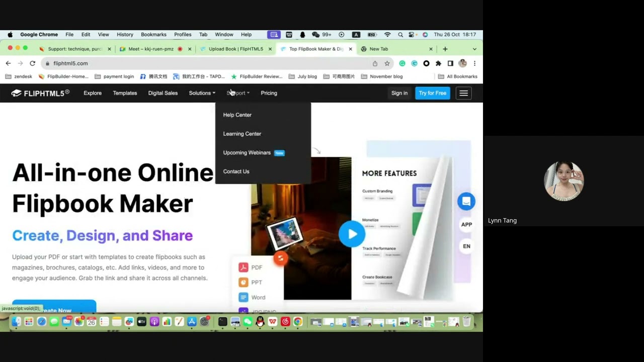Expand the tab search chevron
The width and height of the screenshot is (644, 362).
tap(474, 49)
